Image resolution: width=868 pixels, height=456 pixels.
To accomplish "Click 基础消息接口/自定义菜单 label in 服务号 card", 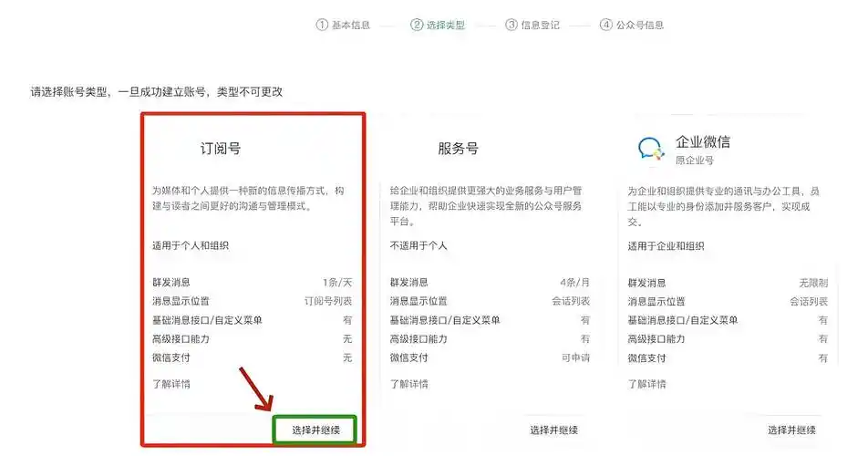I will (x=445, y=320).
